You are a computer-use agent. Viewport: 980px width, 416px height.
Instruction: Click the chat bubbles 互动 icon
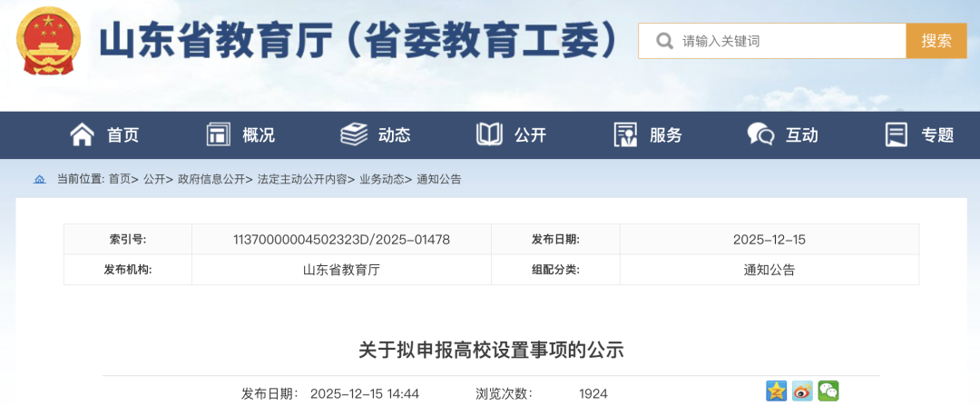[x=760, y=134]
